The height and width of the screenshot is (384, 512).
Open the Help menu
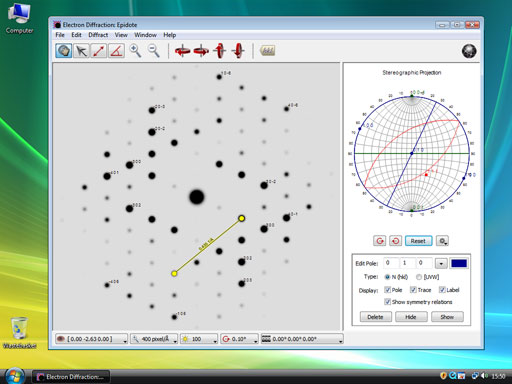click(x=169, y=35)
